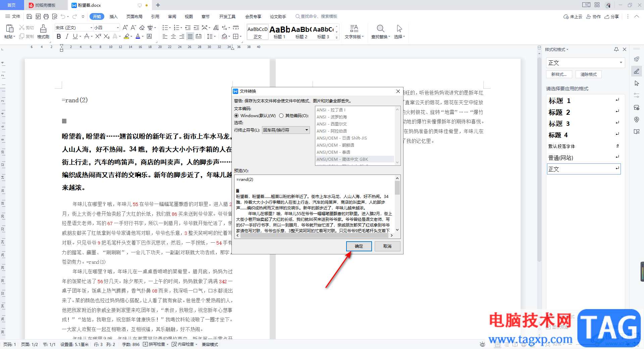
Task: Click the Print Preview icon
Action: point(54,16)
